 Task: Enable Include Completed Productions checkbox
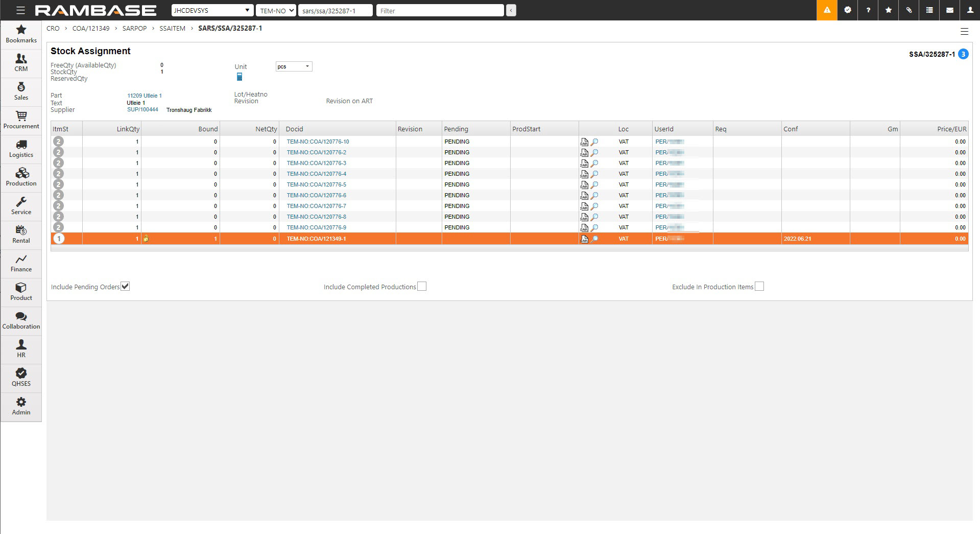click(422, 287)
